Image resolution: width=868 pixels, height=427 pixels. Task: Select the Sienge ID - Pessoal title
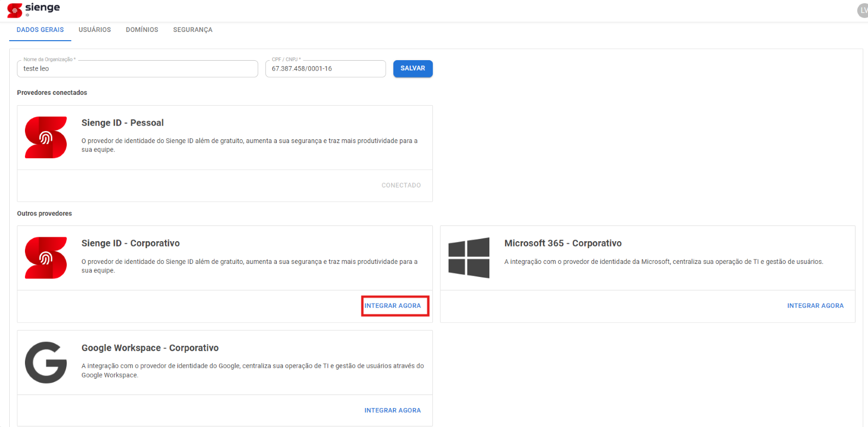pyautogui.click(x=123, y=123)
